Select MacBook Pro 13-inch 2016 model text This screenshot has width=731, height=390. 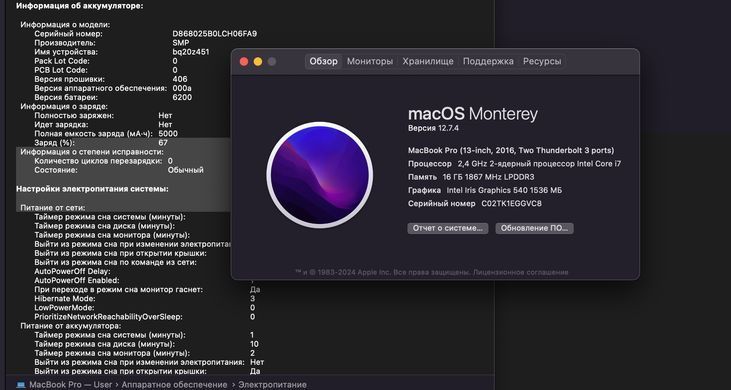point(511,151)
